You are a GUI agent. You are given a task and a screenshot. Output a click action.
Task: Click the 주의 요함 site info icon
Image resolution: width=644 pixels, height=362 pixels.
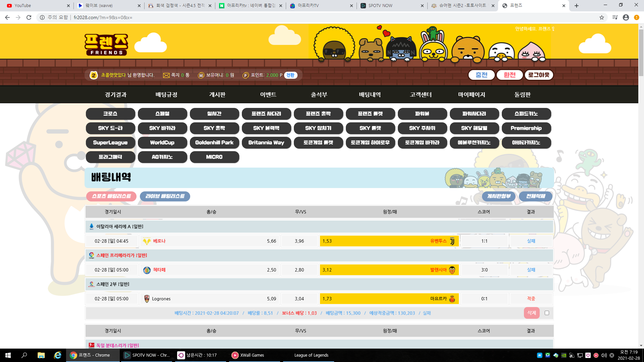pyautogui.click(x=42, y=17)
